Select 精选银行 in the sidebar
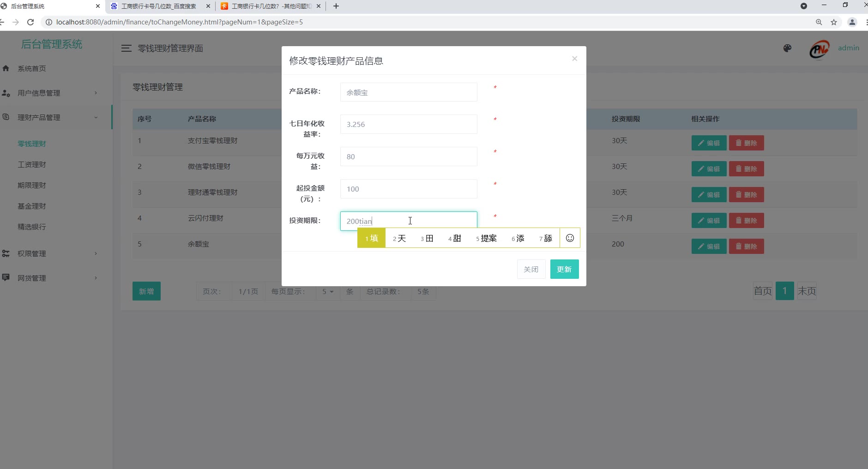 pyautogui.click(x=32, y=227)
